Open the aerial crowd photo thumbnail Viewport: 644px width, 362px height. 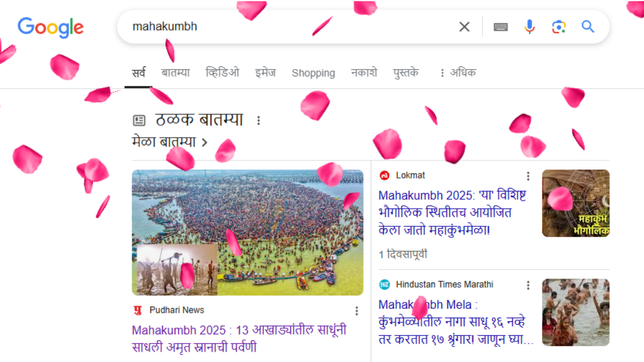pyautogui.click(x=248, y=232)
